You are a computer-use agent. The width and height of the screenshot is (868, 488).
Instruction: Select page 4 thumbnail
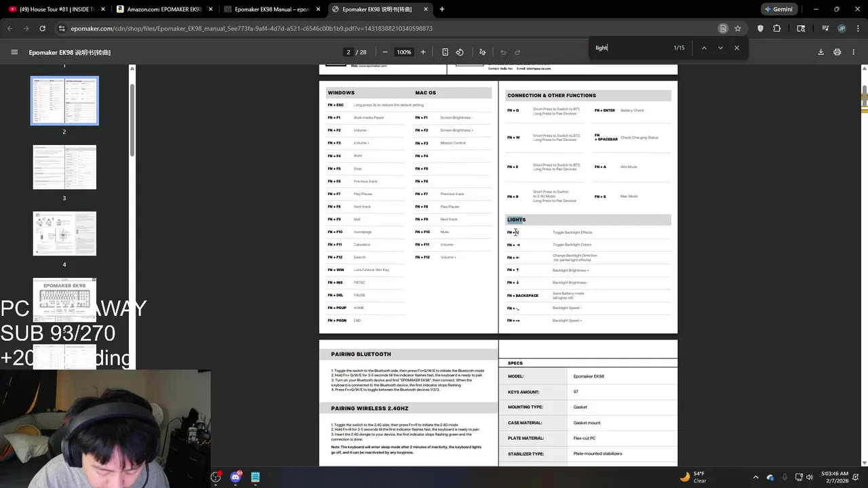[x=64, y=234]
